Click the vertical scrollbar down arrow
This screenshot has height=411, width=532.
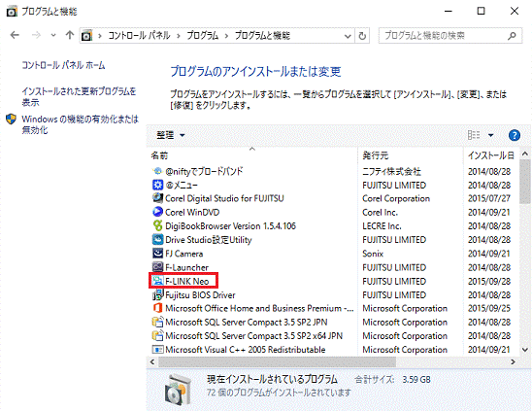(x=525, y=350)
